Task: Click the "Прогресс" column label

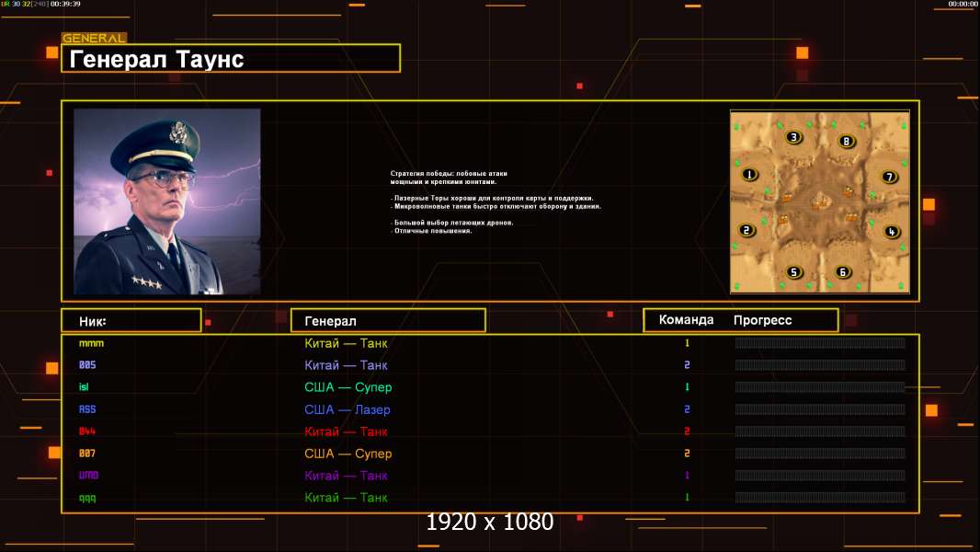Action: 762,320
